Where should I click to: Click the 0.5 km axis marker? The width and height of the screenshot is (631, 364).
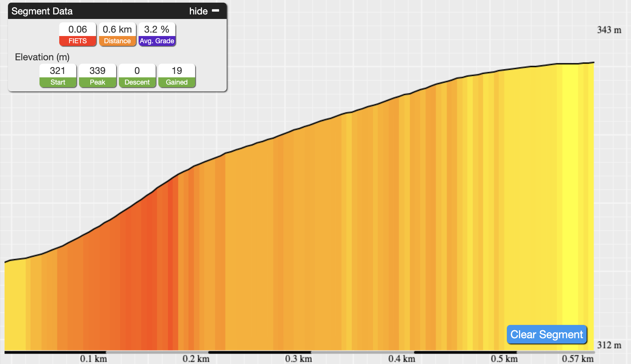(504, 359)
